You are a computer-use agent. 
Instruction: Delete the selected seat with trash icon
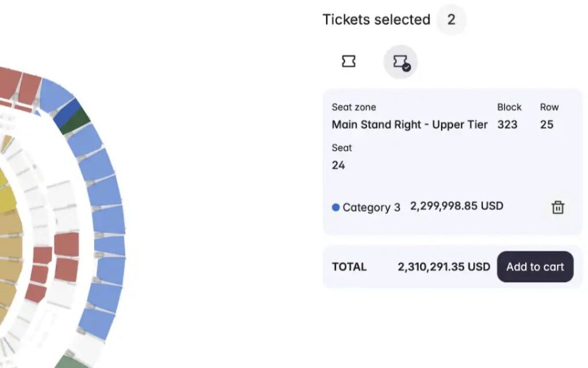pos(558,207)
